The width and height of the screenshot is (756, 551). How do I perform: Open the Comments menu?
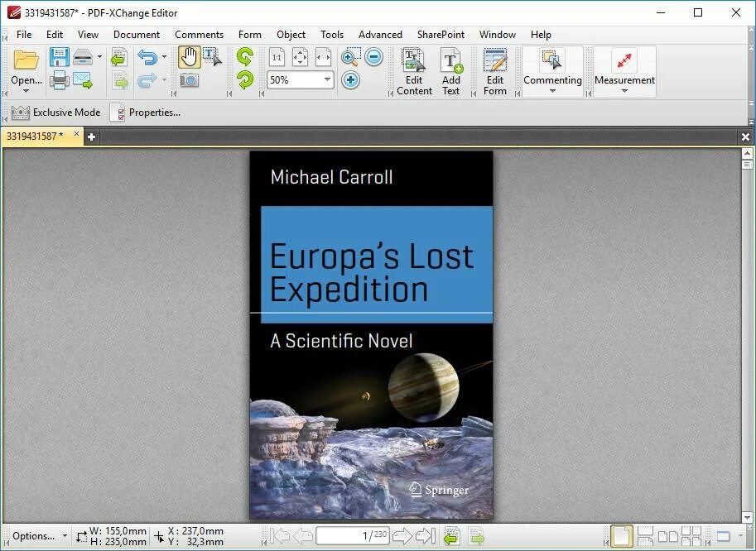pos(199,35)
